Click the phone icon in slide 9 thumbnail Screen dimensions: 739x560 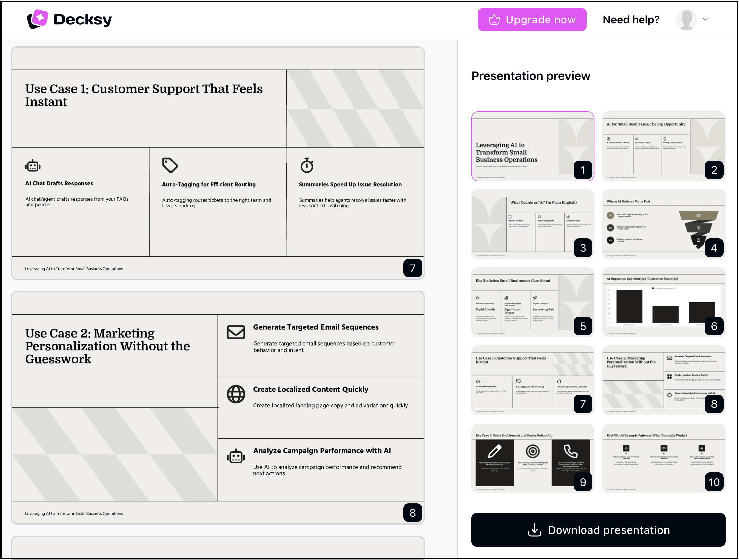pyautogui.click(x=570, y=451)
